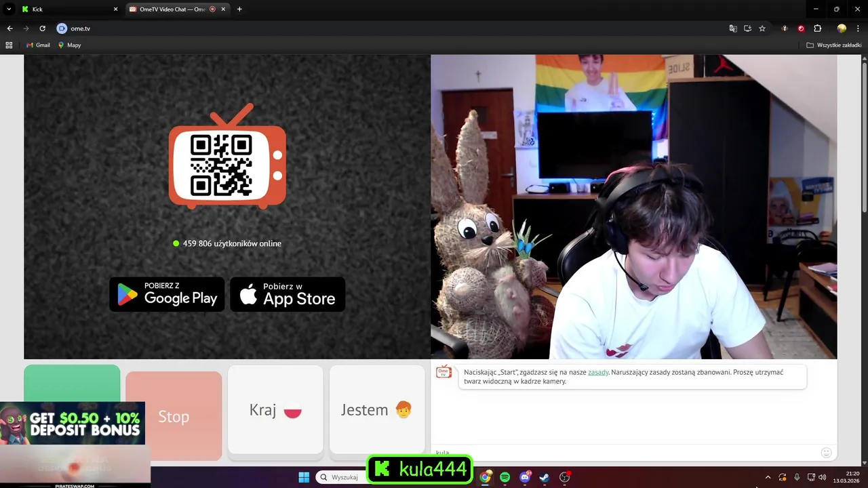Open the Gmail bookmark

coord(38,45)
